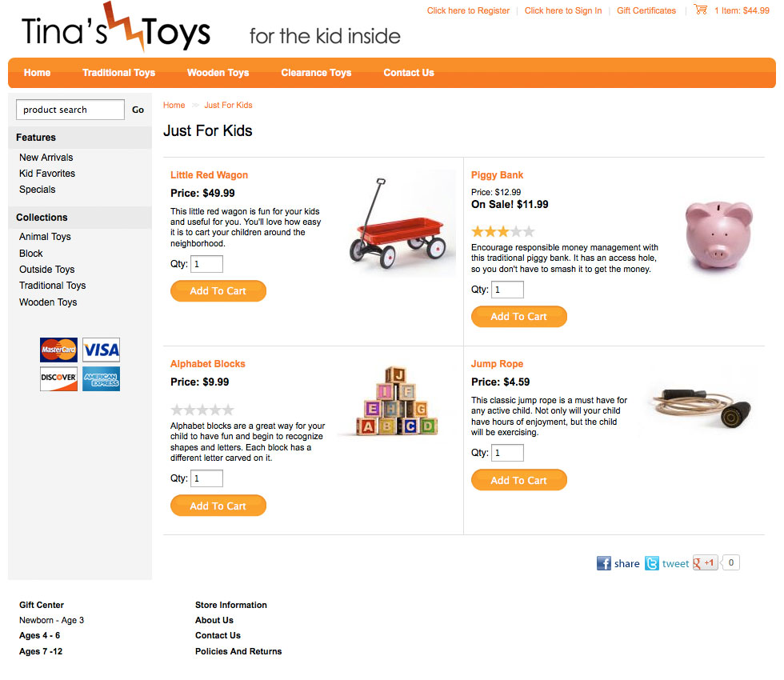
Task: Click the Discover card logo
Action: pyautogui.click(x=58, y=378)
